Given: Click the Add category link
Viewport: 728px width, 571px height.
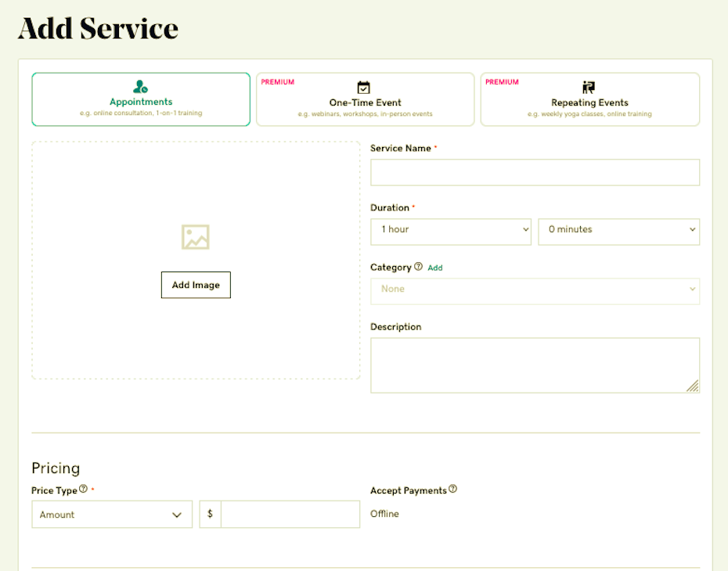Looking at the screenshot, I should click(435, 268).
